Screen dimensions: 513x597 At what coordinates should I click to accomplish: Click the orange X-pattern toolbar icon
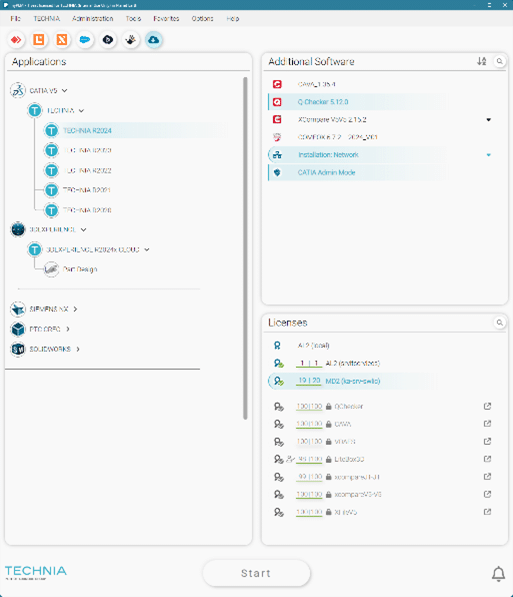pos(62,40)
